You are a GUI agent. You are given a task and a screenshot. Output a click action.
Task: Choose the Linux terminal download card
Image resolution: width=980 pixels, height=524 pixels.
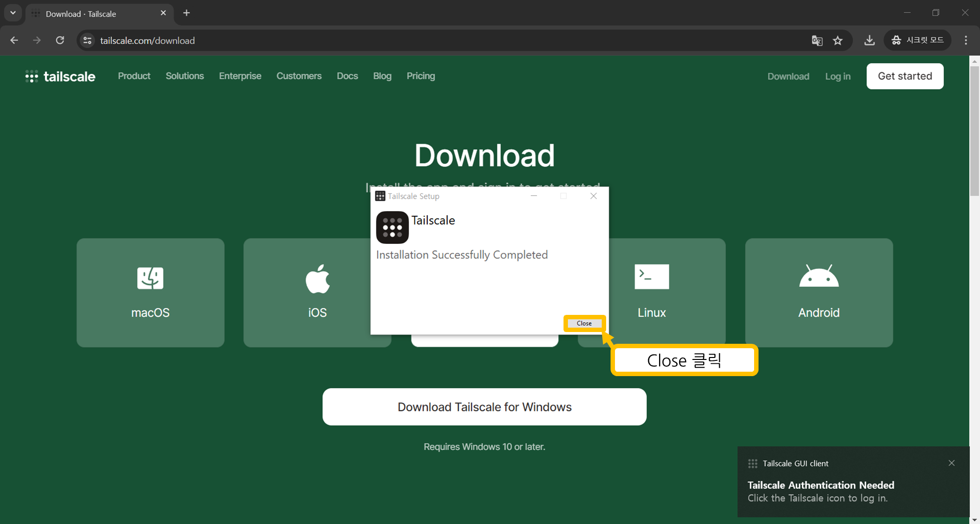667,293
